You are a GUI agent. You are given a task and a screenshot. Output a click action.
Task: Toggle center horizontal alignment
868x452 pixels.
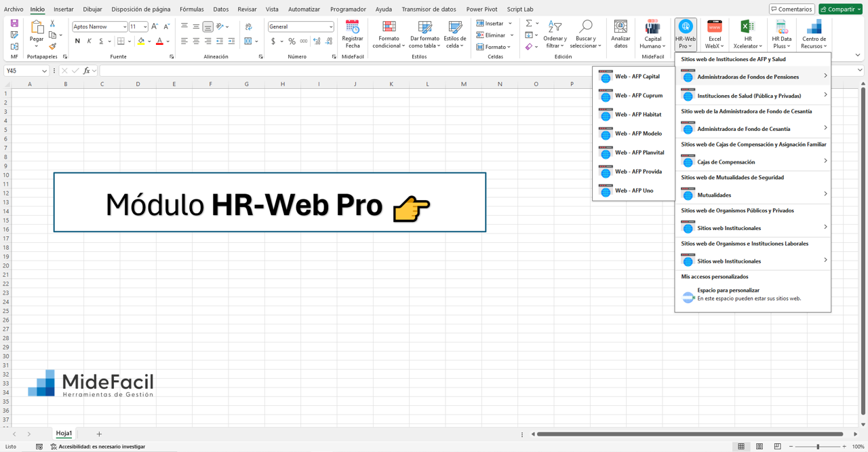click(x=196, y=41)
